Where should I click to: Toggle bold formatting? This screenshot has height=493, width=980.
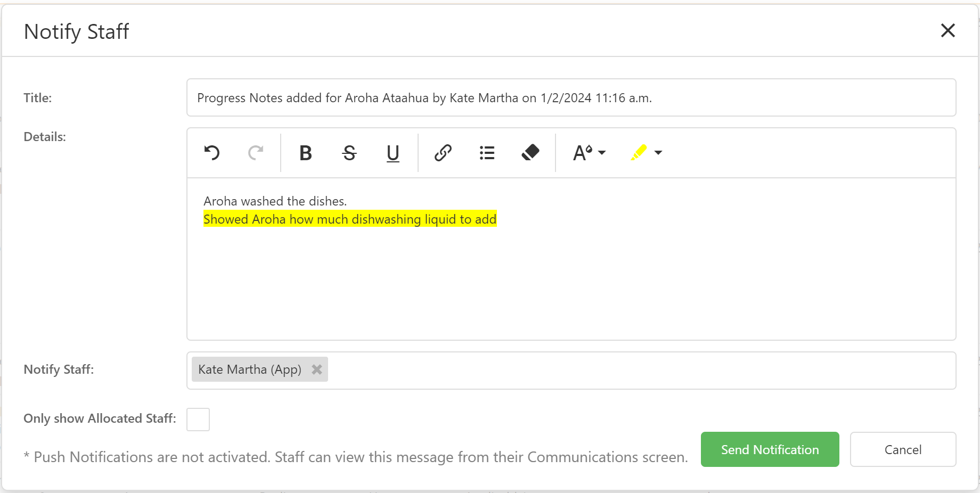click(x=305, y=153)
